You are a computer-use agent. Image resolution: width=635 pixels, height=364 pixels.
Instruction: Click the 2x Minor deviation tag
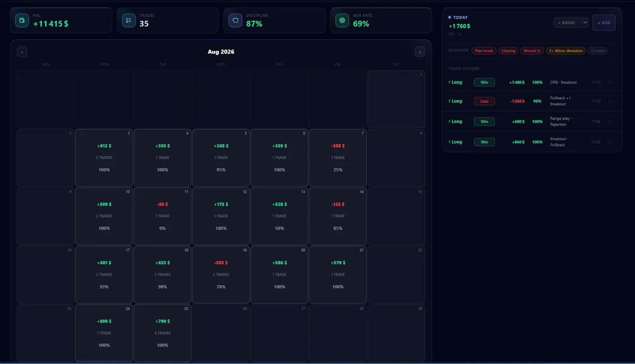(x=566, y=51)
